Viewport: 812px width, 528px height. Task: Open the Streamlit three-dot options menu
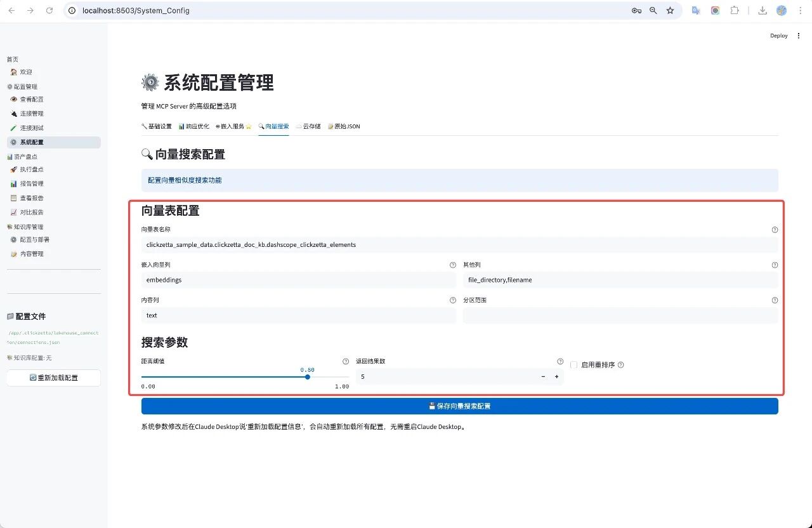pos(799,36)
